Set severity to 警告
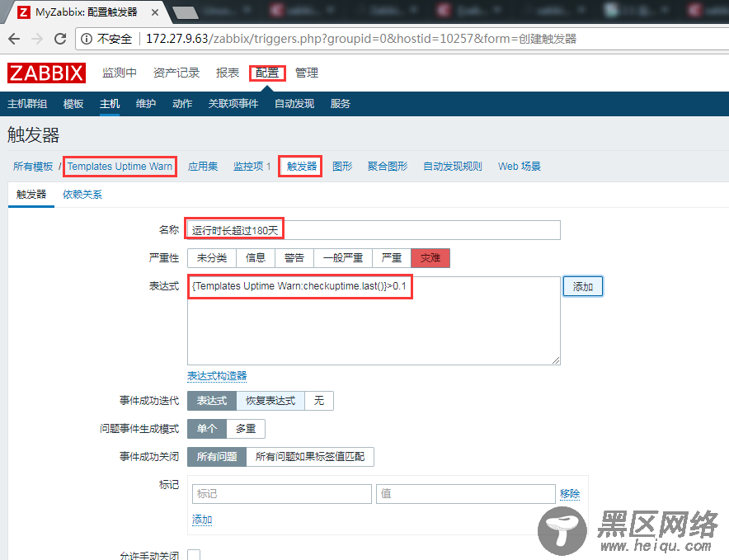729x560 pixels. point(294,258)
